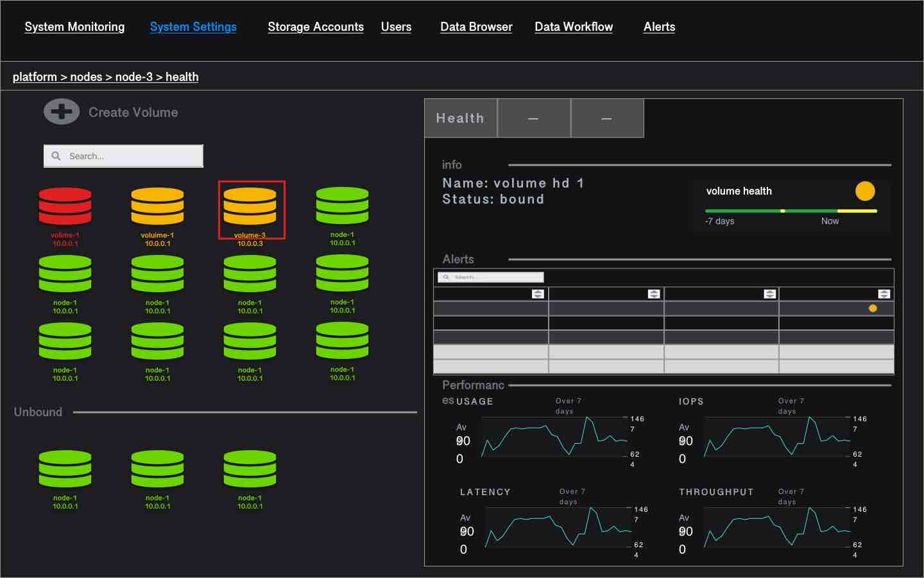This screenshot has width=924, height=578.
Task: Click the search magnifier in volume search
Action: tap(56, 156)
